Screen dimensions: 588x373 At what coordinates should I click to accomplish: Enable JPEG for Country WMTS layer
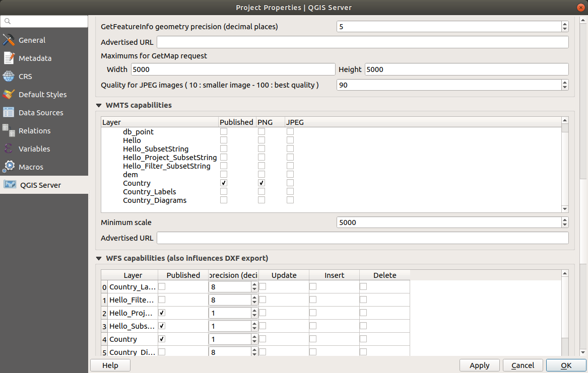point(290,183)
